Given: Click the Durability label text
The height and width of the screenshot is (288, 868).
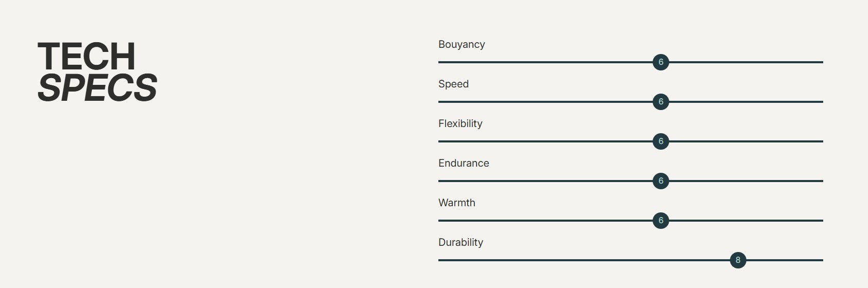Looking at the screenshot, I should tap(461, 242).
